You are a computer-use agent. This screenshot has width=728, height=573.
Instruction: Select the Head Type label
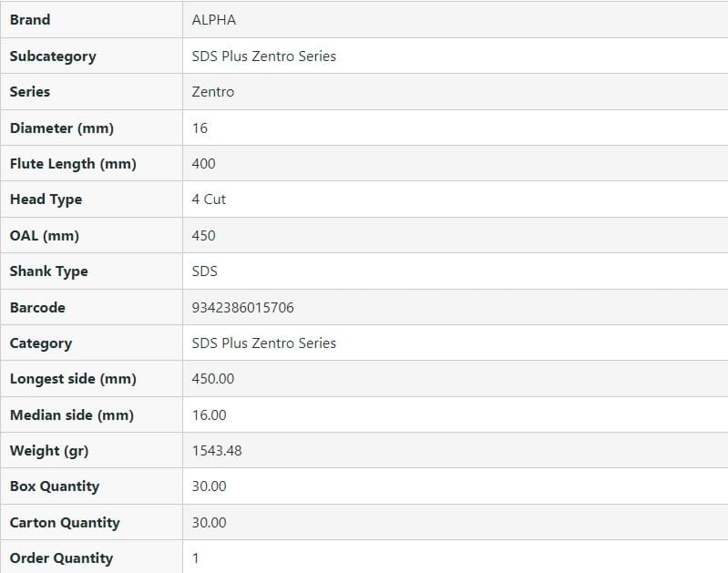click(46, 200)
